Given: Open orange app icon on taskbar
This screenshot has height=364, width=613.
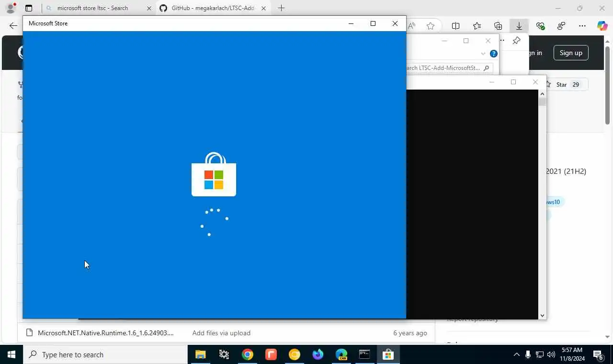Looking at the screenshot, I should tap(271, 354).
